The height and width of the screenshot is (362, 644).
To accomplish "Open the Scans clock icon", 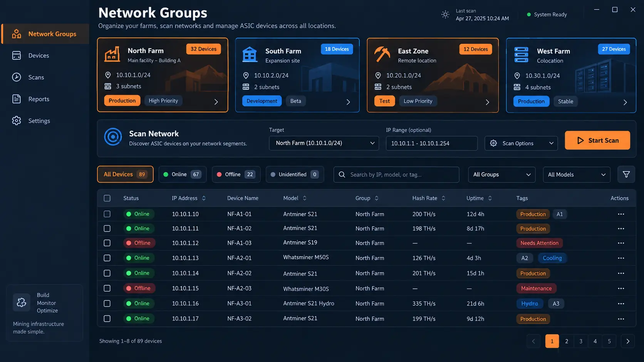I will 17,77.
